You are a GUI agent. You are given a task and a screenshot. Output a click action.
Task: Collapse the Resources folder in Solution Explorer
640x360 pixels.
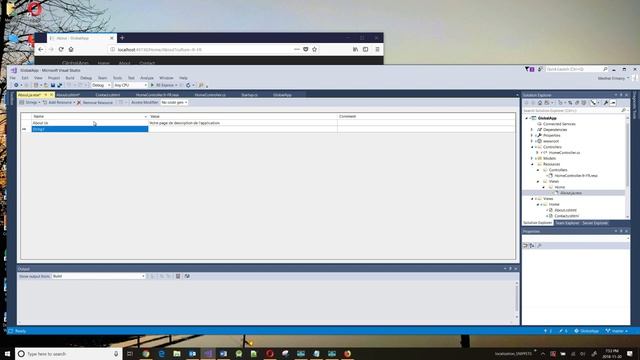[x=532, y=164]
